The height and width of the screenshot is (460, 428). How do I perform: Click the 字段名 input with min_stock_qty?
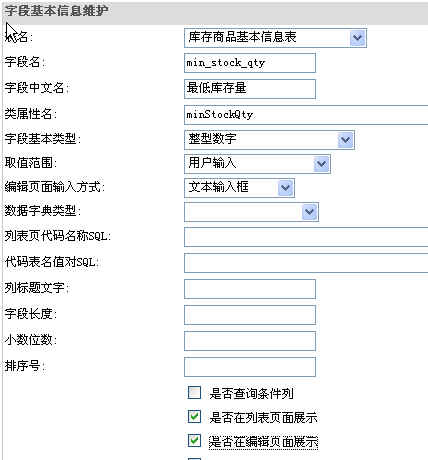click(x=250, y=63)
